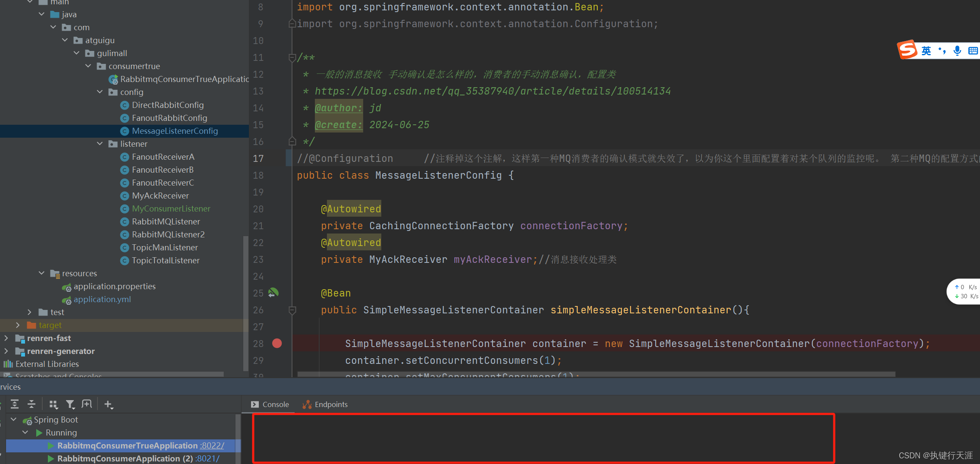Open the Group By options in Services

[53, 404]
